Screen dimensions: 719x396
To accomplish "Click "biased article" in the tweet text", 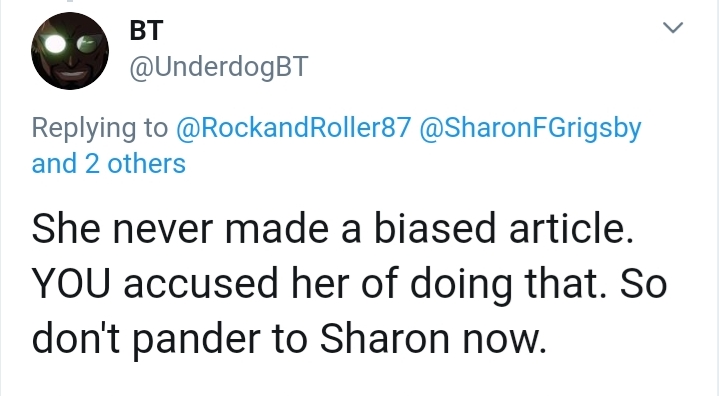I will (503, 228).
